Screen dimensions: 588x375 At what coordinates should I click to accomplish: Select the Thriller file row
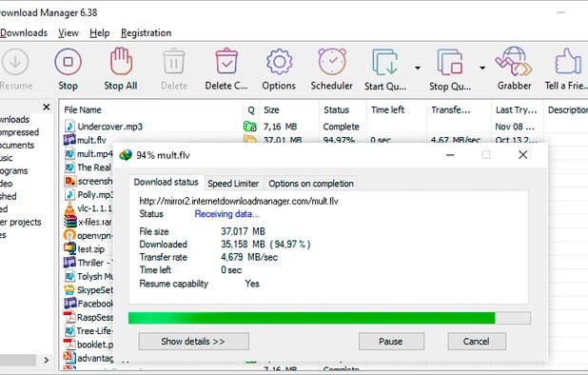[88, 263]
